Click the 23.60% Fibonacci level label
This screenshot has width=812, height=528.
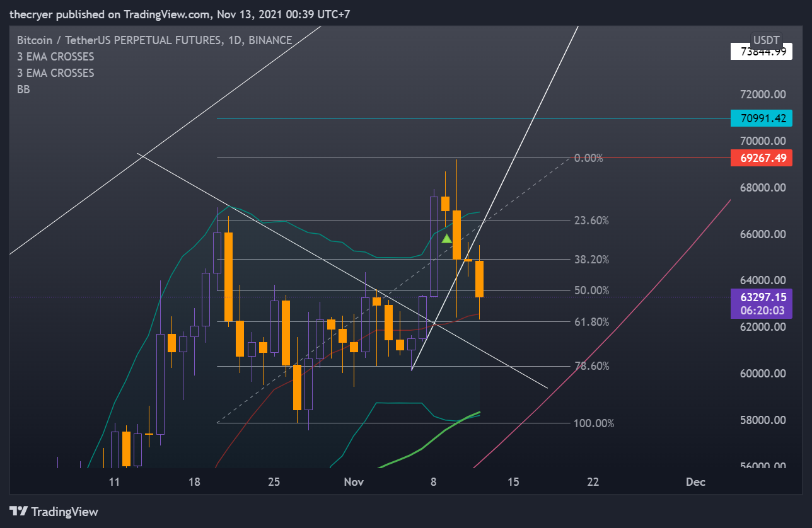(591, 221)
